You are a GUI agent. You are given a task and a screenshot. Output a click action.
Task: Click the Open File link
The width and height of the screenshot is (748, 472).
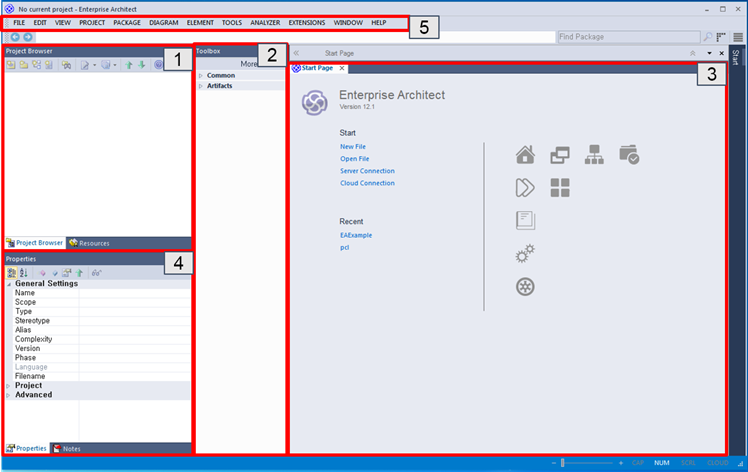click(x=354, y=158)
